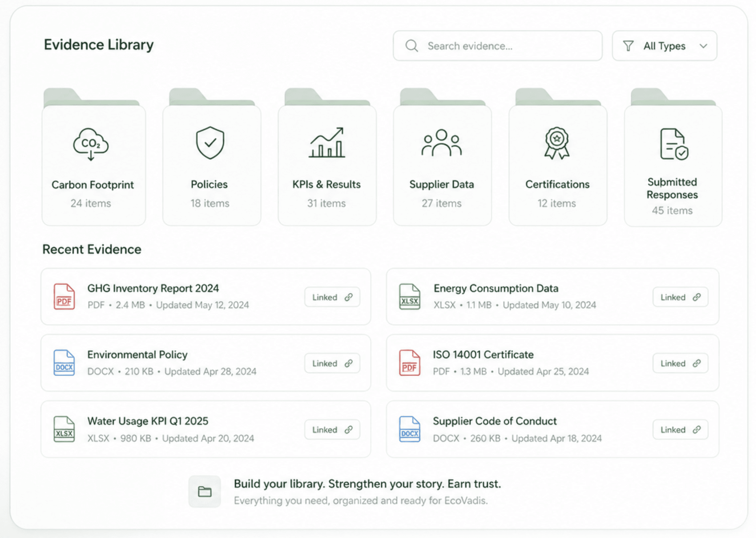This screenshot has width=756, height=538.
Task: Expand the All Types chevron arrow
Action: coord(703,46)
